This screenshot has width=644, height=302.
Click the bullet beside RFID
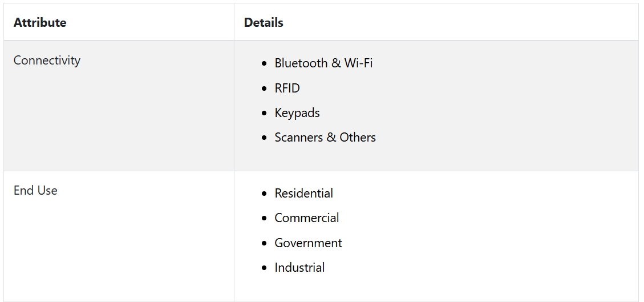tap(264, 88)
